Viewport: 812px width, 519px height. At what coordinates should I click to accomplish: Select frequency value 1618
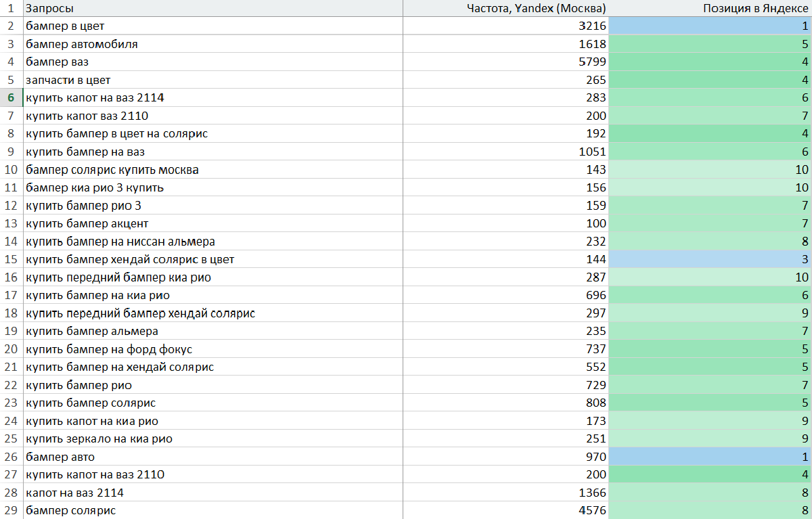(x=505, y=44)
